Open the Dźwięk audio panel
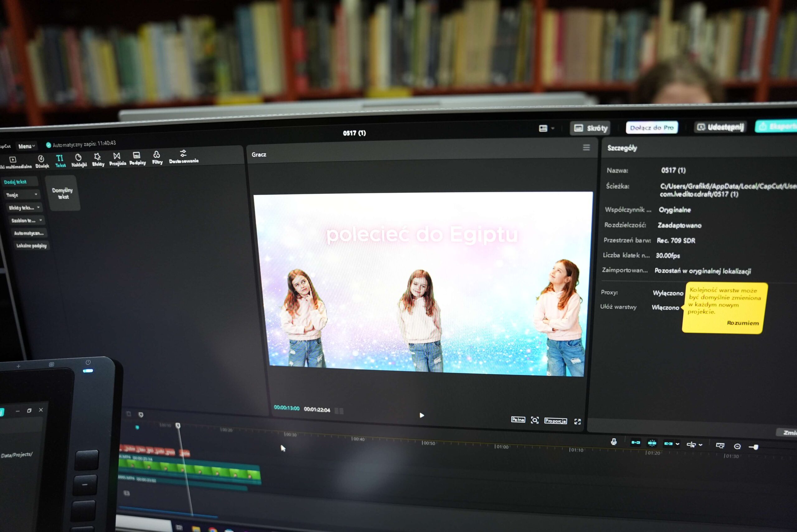Viewport: 797px width, 532px height. pyautogui.click(x=42, y=161)
